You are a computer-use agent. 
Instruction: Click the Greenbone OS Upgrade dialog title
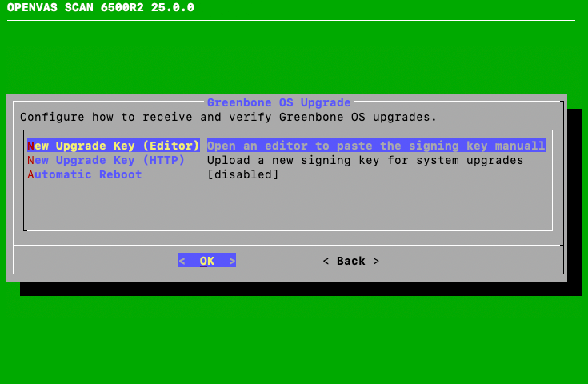click(278, 102)
